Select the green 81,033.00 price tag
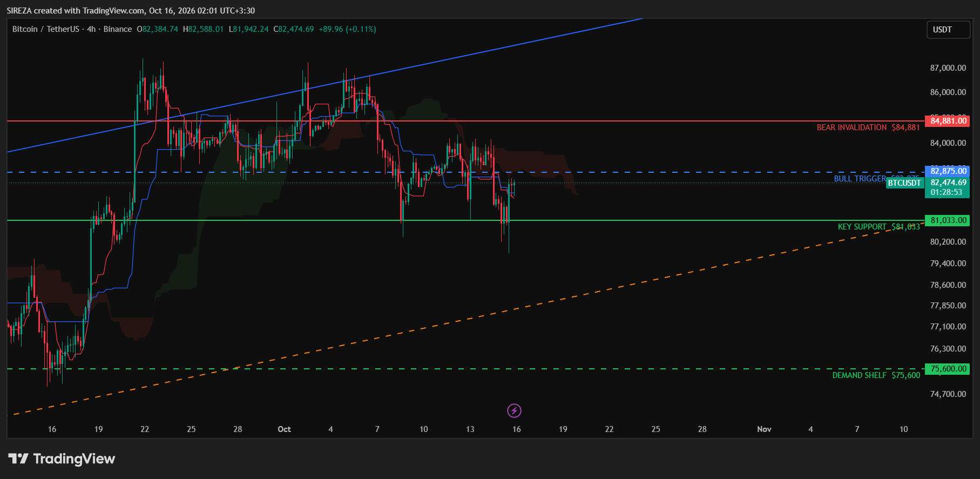Screen dimensions: 980x479 tap(948, 220)
